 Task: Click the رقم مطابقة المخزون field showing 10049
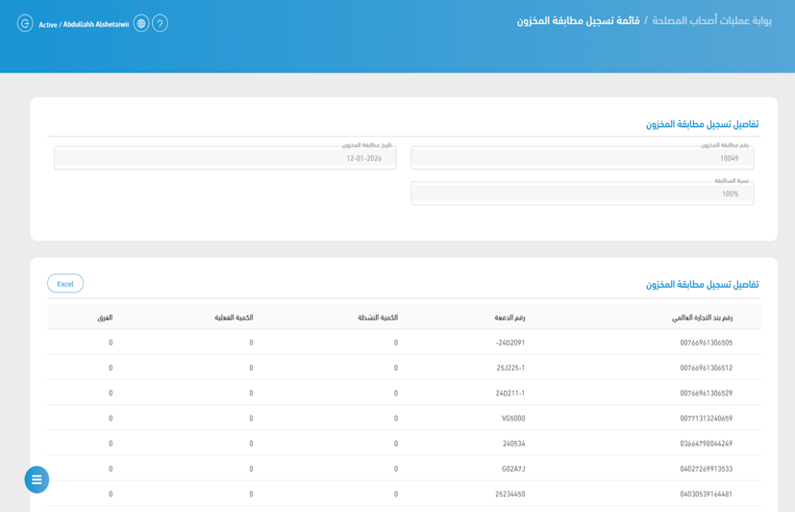582,158
